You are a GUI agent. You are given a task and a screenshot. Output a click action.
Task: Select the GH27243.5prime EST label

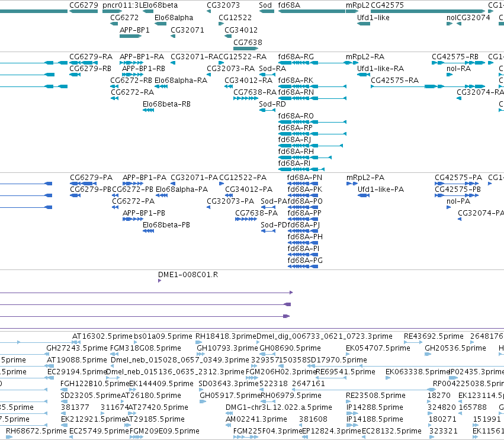(77, 348)
